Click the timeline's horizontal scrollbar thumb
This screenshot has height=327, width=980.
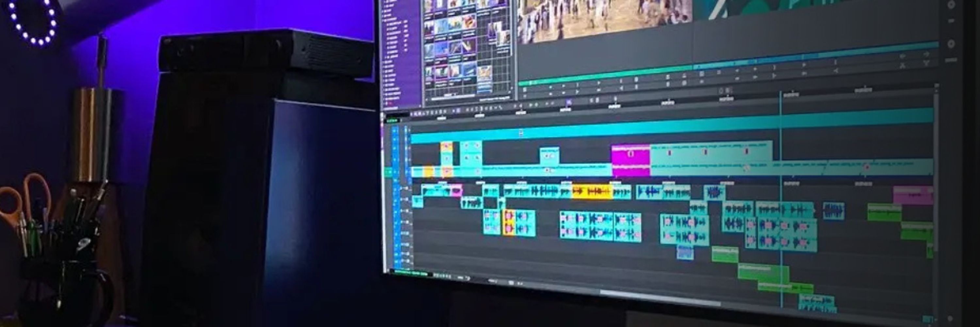pyautogui.click(x=660, y=298)
